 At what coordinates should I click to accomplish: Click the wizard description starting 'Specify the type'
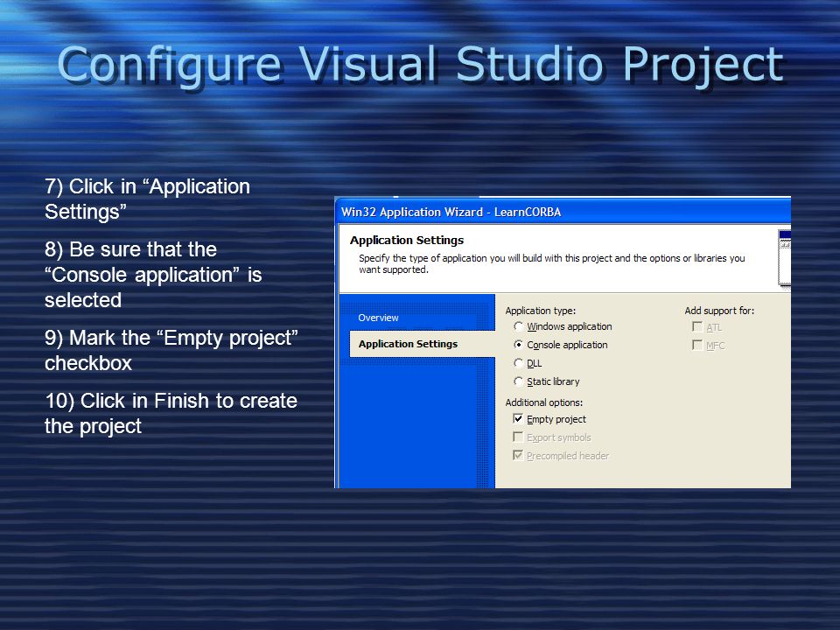(x=552, y=263)
